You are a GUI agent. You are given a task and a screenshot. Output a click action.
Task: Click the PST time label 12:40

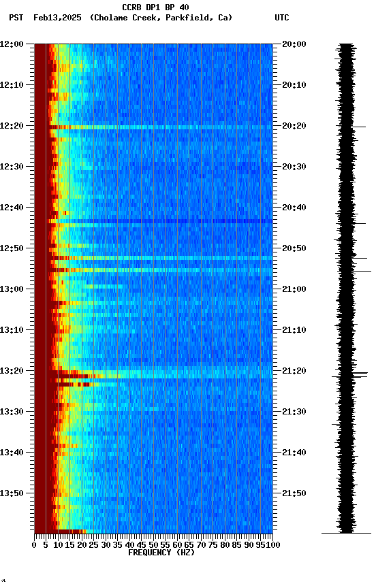point(12,208)
